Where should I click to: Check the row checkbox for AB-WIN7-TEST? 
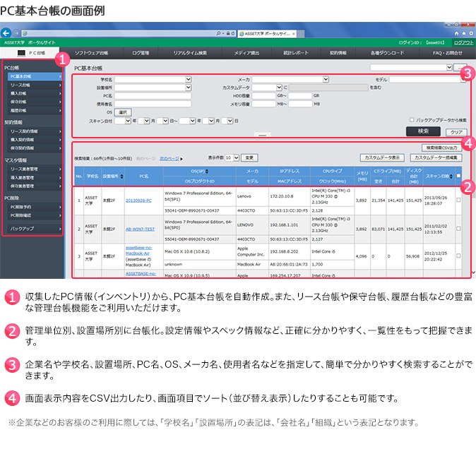coord(458,229)
